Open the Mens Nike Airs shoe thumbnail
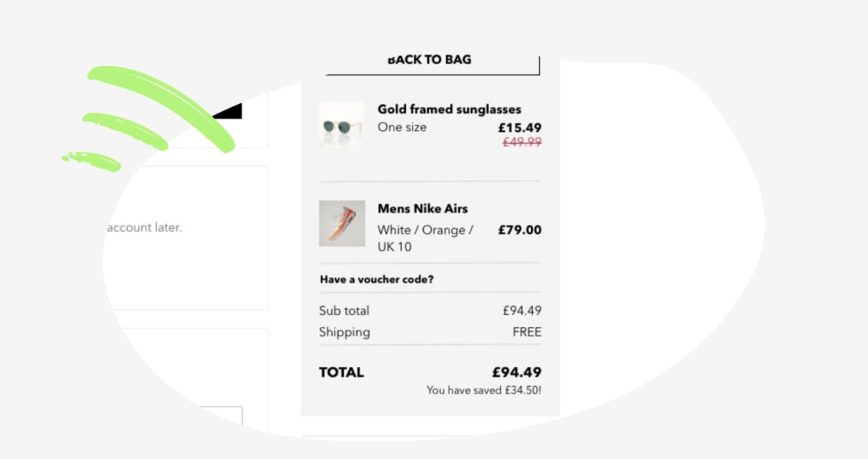The height and width of the screenshot is (459, 868). [x=341, y=224]
